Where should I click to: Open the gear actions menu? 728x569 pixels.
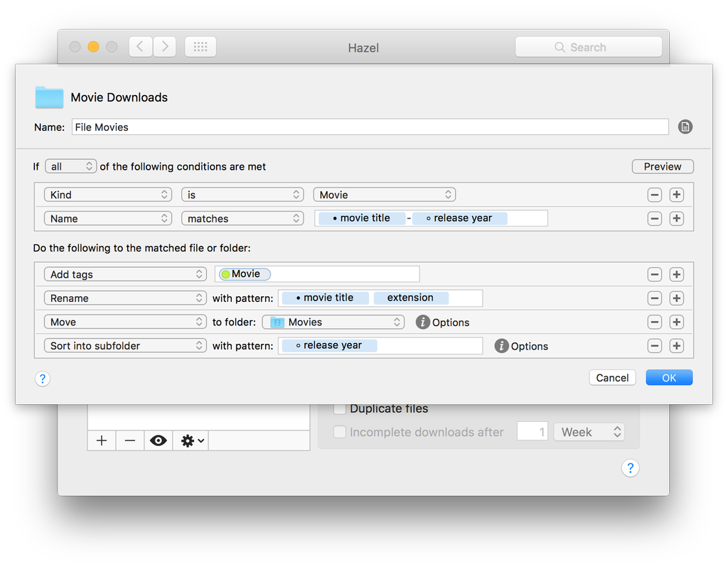pyautogui.click(x=192, y=440)
